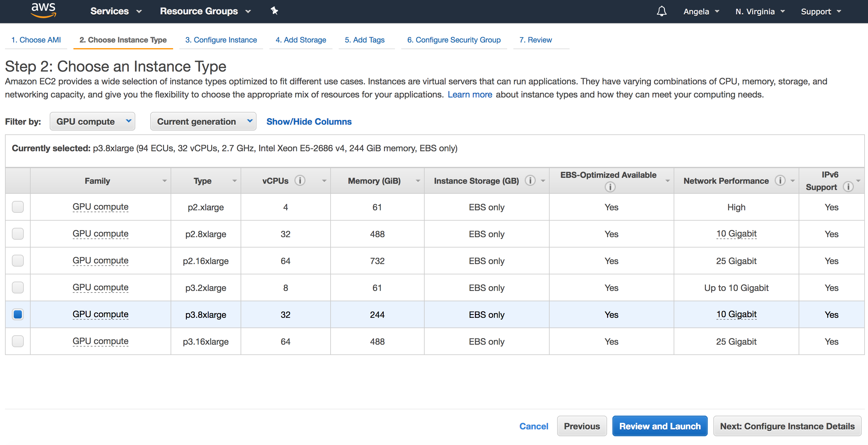Click the IPv6 Support info icon

[848, 187]
